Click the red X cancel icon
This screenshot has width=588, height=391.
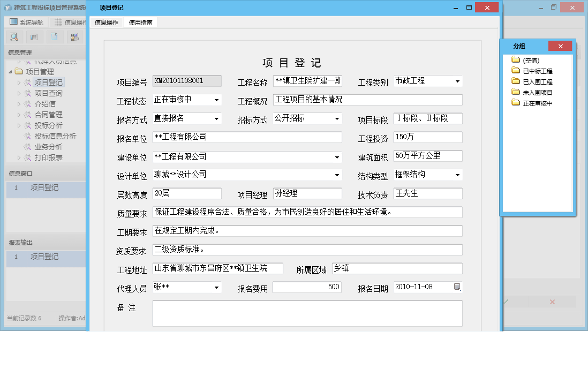point(552,302)
